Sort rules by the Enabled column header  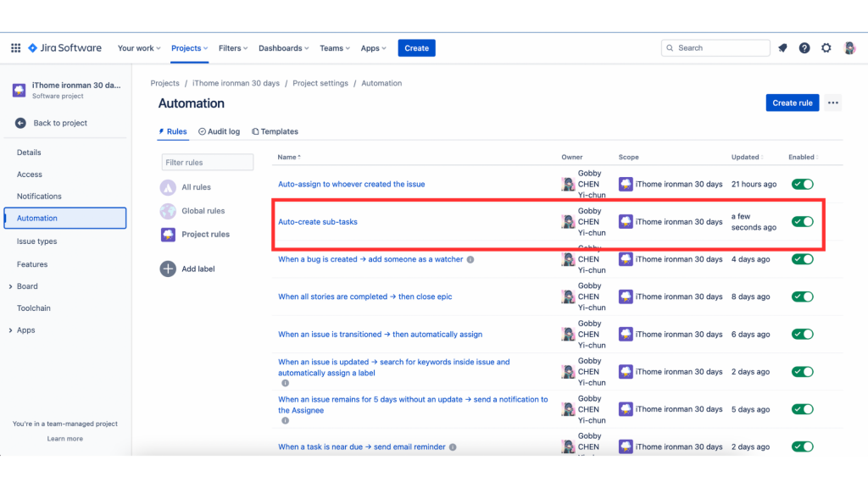point(804,157)
